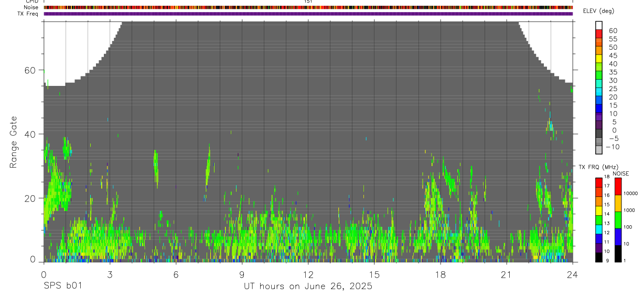The image size is (644, 297).
Task: Click the red 10000 noise level swatch
Action: (x=618, y=186)
